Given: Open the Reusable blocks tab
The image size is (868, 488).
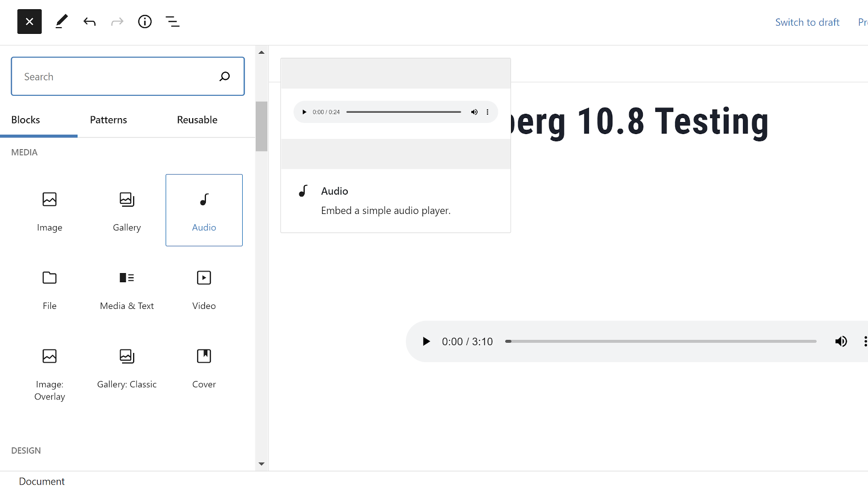Looking at the screenshot, I should 197,120.
